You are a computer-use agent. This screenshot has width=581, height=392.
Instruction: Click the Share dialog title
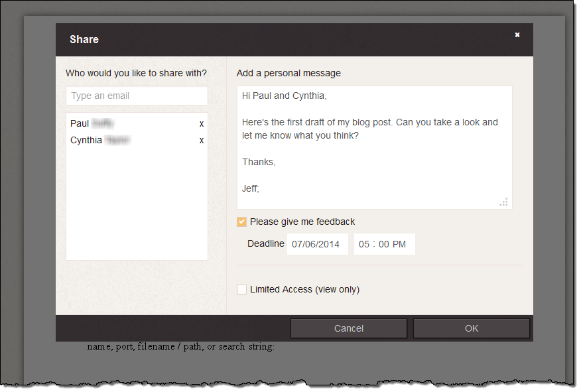(84, 40)
